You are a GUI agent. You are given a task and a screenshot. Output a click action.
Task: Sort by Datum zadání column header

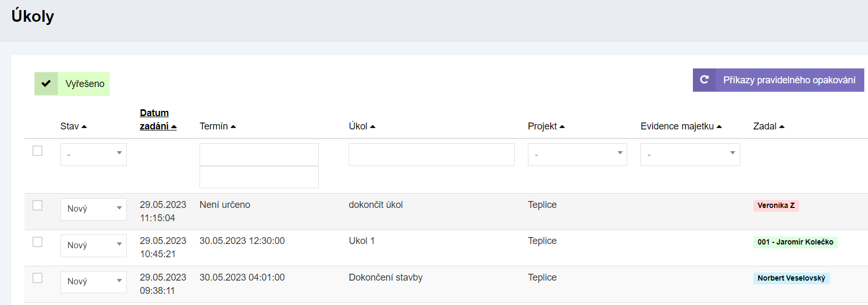(x=154, y=119)
